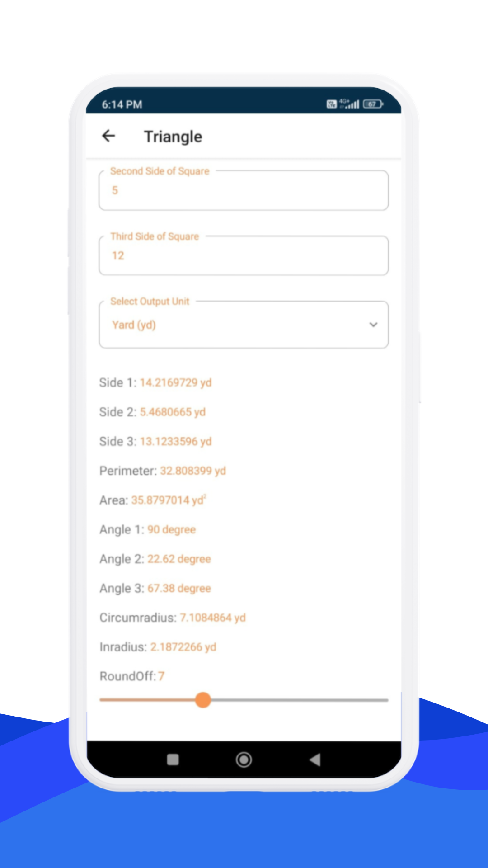This screenshot has height=868, width=488.
Task: Tap the battery indicator in status bar
Action: click(373, 104)
